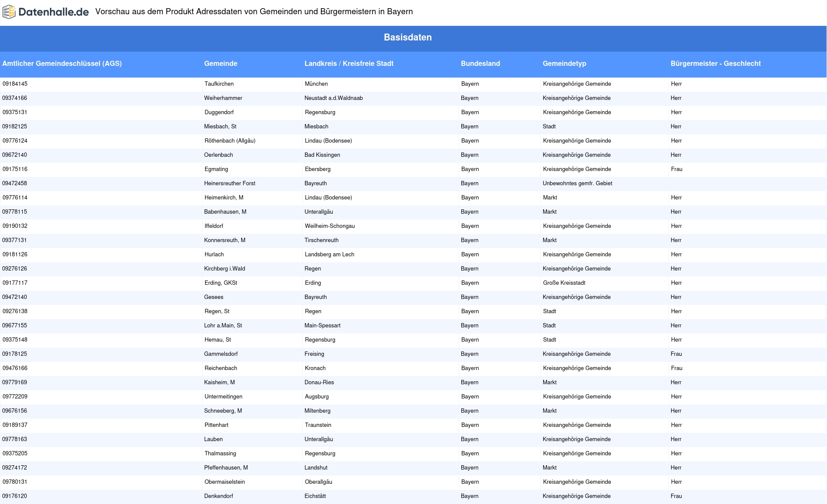Click Schneeberg, M cell
Viewport: 827px width, 504px height.
click(x=223, y=411)
